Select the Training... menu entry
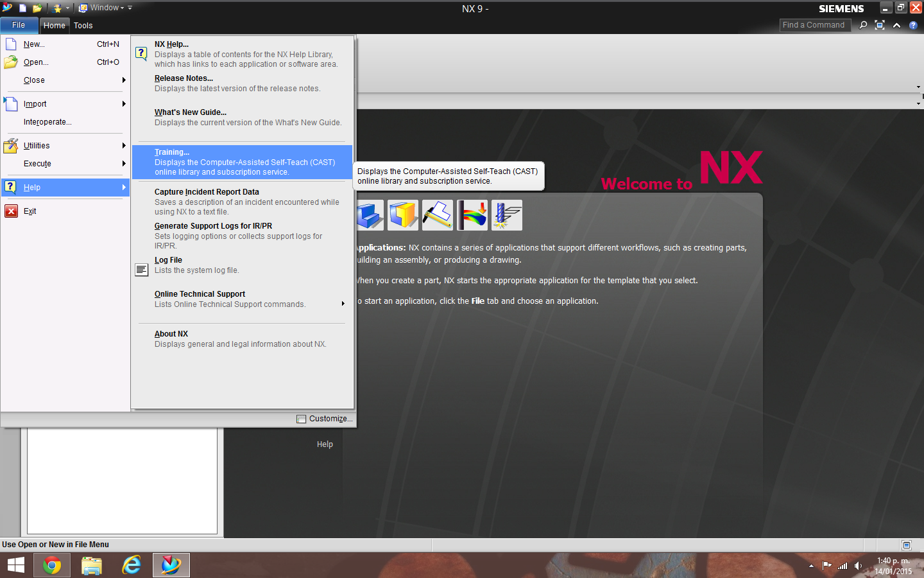924x578 pixels. tap(243, 162)
